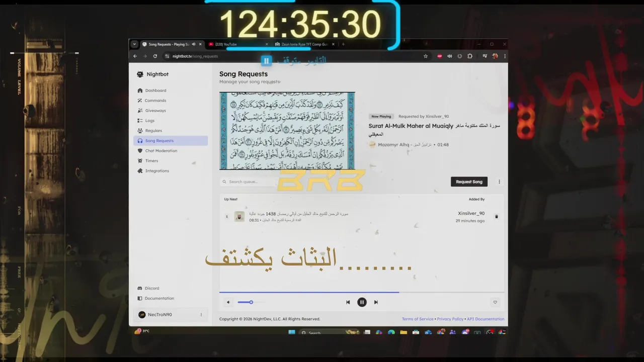The height and width of the screenshot is (362, 644).
Task: Open the Commands section
Action: click(x=170, y=101)
